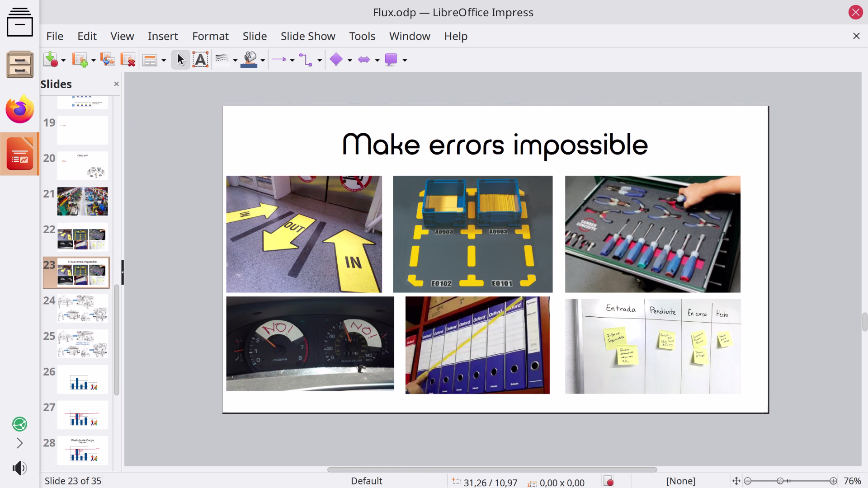Click the document modified indicator icon
868x488 pixels.
click(609, 482)
